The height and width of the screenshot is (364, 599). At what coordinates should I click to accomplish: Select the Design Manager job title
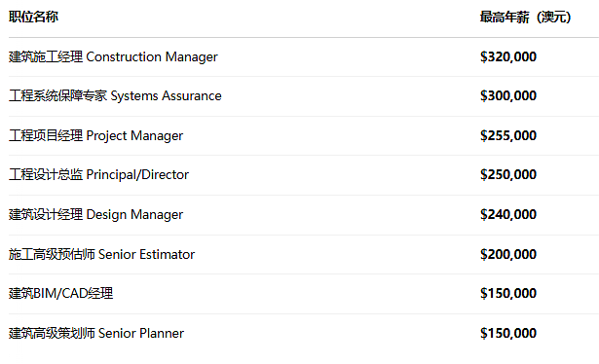click(x=95, y=215)
